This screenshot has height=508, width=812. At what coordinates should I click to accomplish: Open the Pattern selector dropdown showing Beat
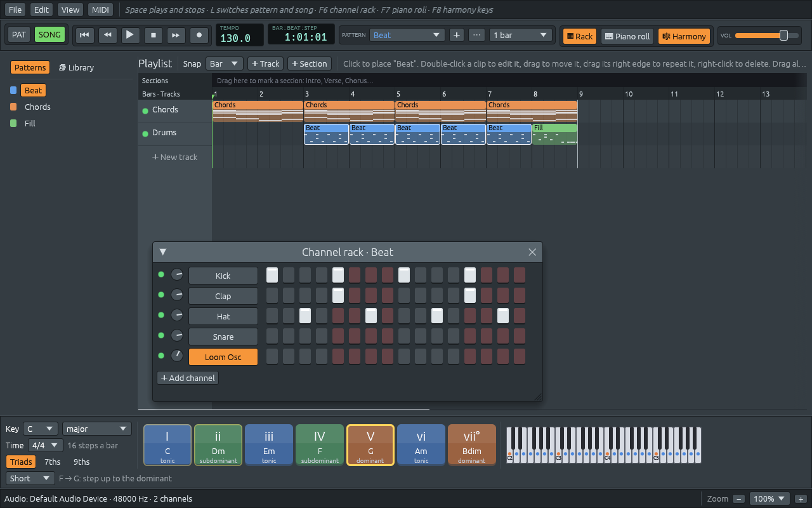(x=407, y=35)
